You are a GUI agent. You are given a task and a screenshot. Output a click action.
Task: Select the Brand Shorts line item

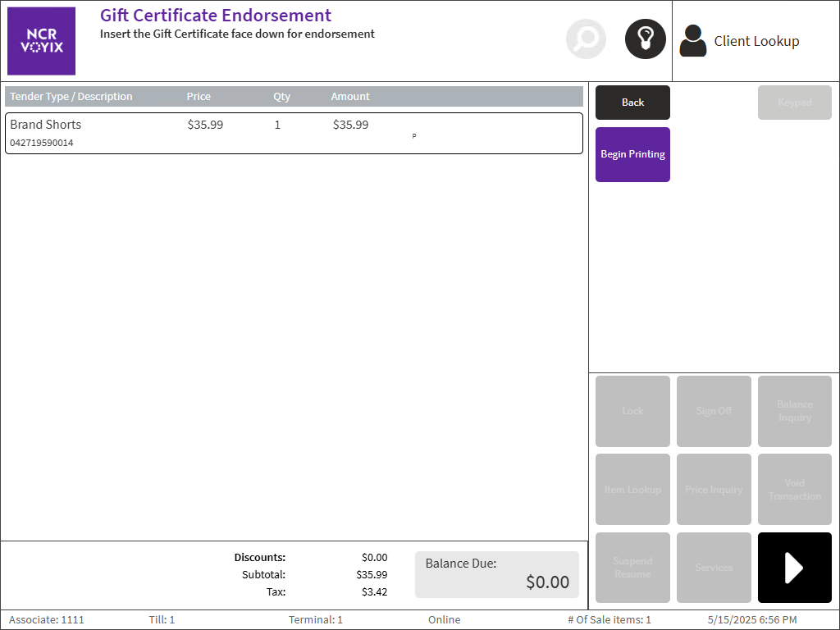pyautogui.click(x=294, y=133)
